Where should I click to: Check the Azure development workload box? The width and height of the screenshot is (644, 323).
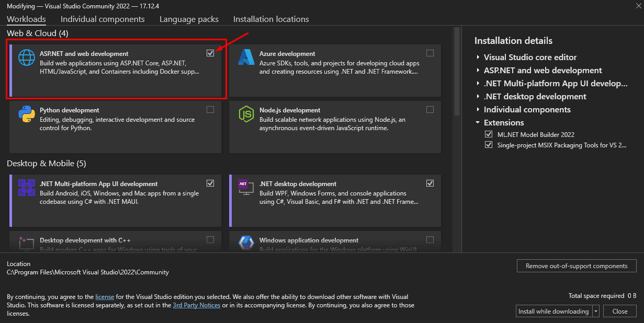pyautogui.click(x=430, y=53)
